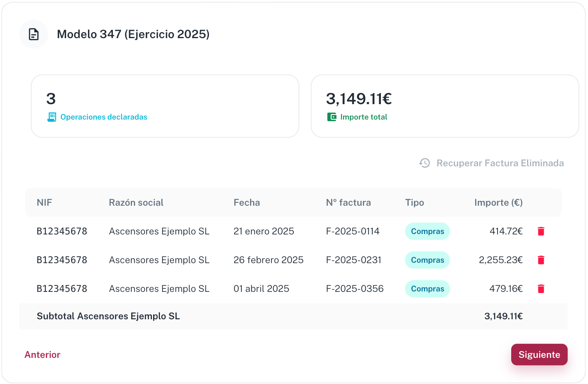Click NIF B12345678 in the F-2025-0356 row

point(62,289)
